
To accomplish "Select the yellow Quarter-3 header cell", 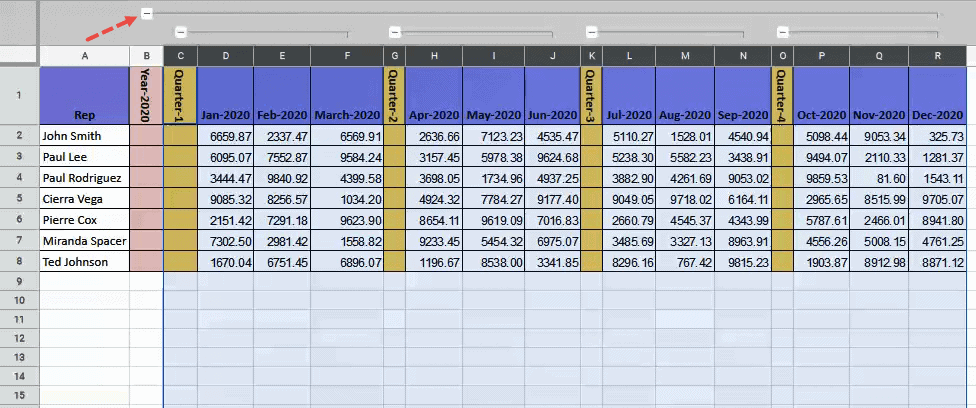I will coord(592,96).
